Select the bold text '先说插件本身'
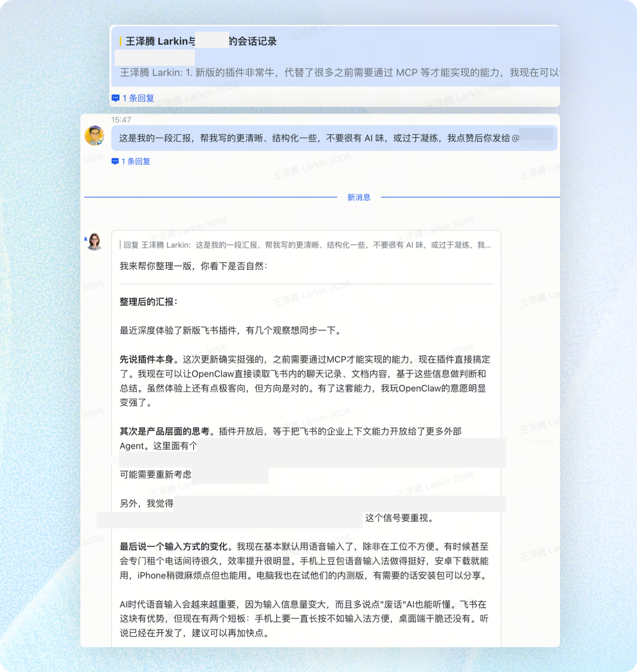The width and height of the screenshot is (637, 672). [147, 360]
